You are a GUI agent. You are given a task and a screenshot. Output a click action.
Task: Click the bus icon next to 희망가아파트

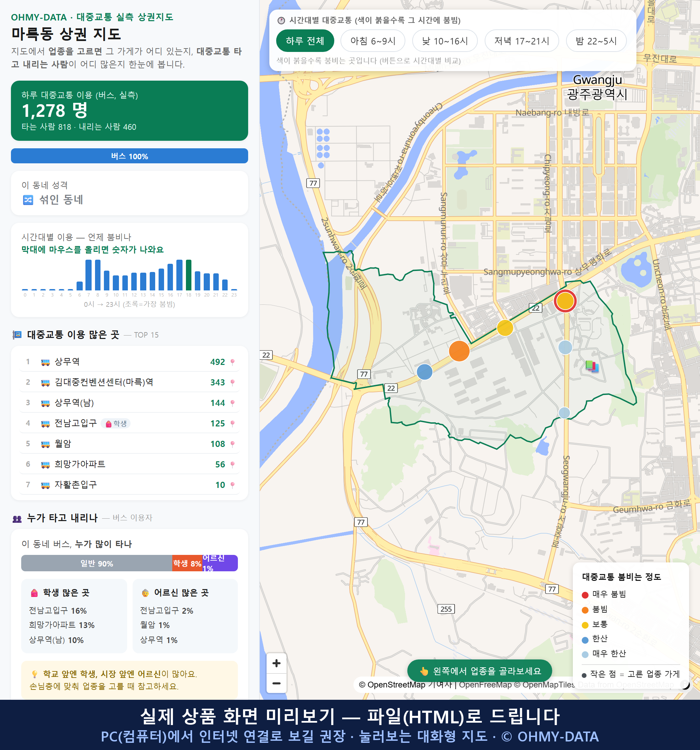click(x=45, y=465)
